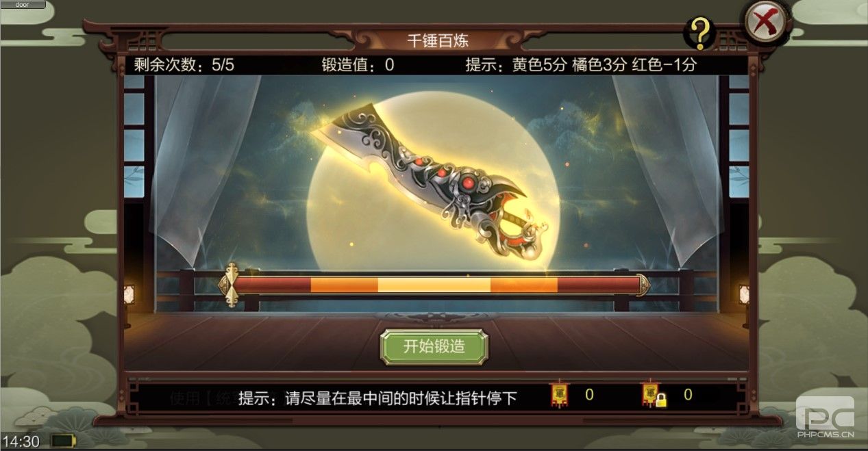
Task: Click the yellow center zone of the bar
Action: point(434,285)
